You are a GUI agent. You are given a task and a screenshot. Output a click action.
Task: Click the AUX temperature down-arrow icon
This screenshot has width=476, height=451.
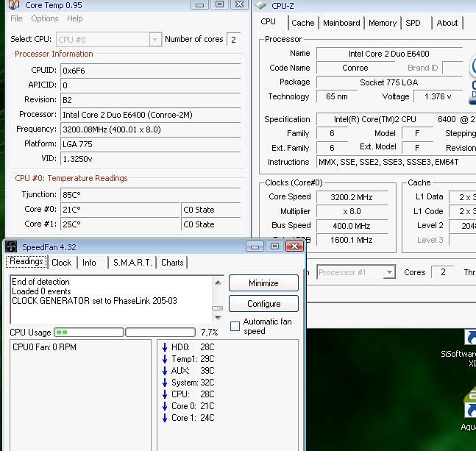point(165,371)
